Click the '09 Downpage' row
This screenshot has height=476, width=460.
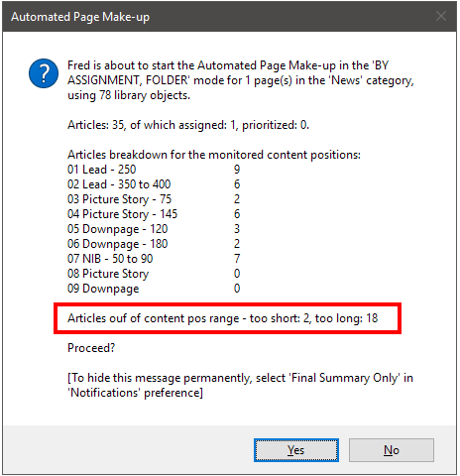154,289
